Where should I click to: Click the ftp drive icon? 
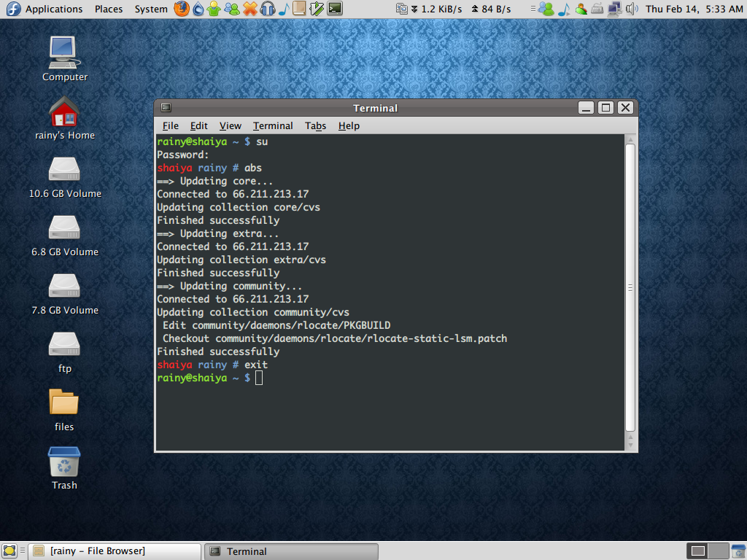click(65, 350)
